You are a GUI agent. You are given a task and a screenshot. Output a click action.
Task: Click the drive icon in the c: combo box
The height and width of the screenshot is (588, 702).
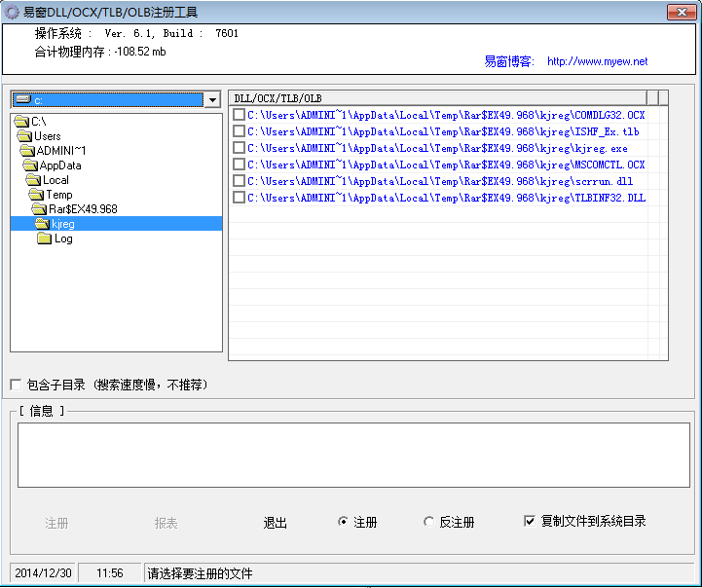click(x=22, y=100)
